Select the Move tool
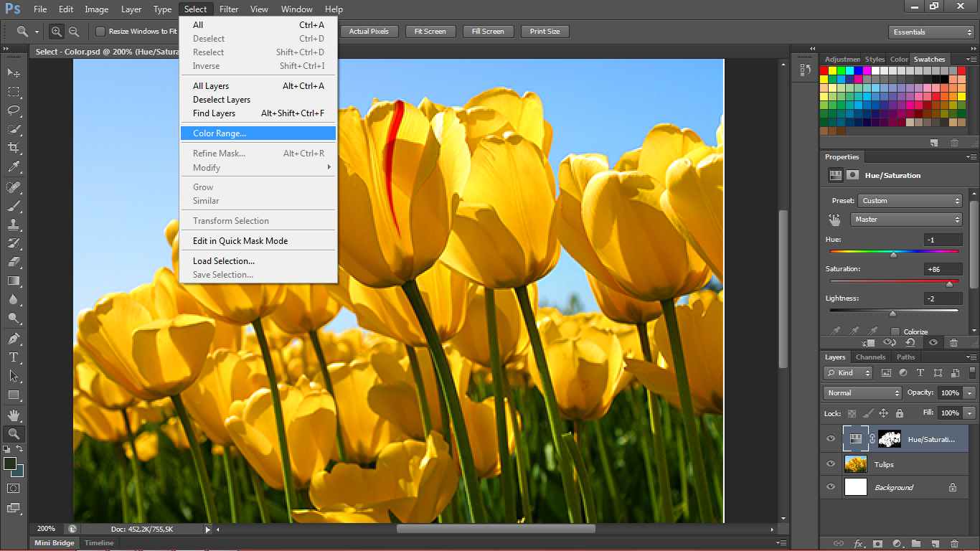The width and height of the screenshot is (980, 551). click(14, 73)
